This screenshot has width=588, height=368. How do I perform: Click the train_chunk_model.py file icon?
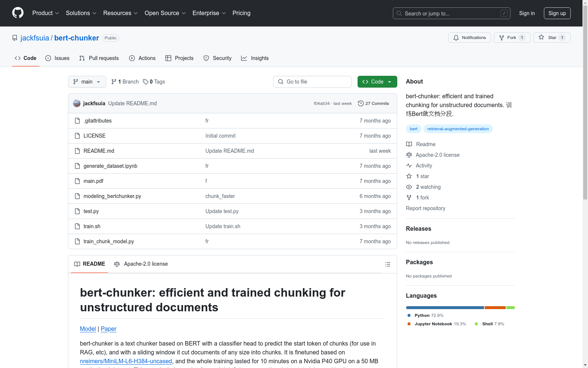pos(77,241)
